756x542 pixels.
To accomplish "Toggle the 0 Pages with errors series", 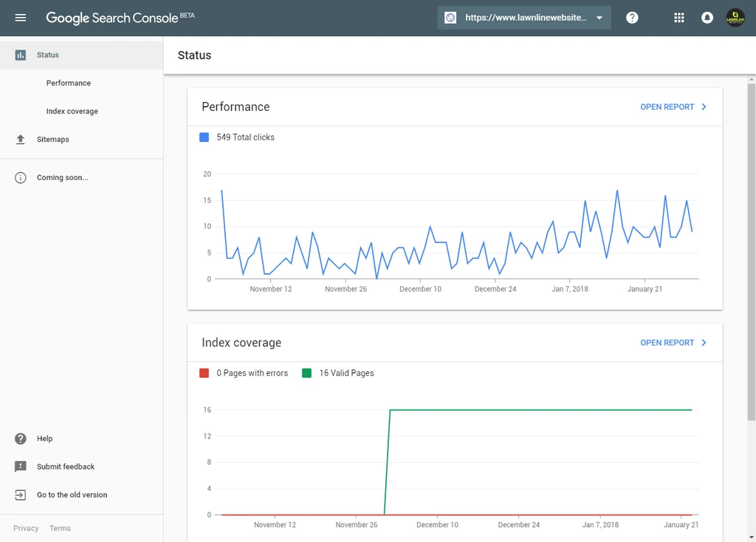I will (x=244, y=373).
